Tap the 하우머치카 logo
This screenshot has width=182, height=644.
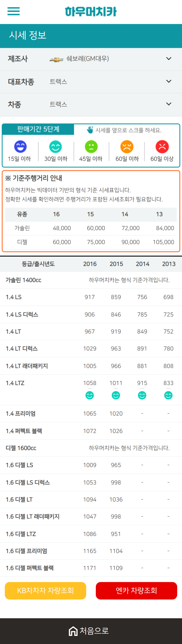coord(91,11)
